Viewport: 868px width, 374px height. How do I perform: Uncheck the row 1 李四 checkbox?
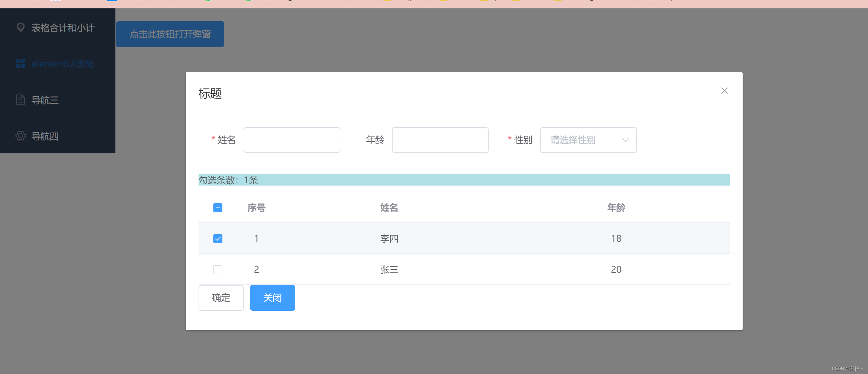coord(218,239)
